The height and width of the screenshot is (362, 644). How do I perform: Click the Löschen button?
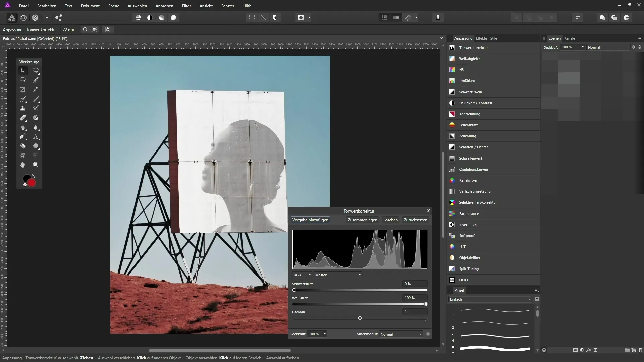[x=390, y=220]
